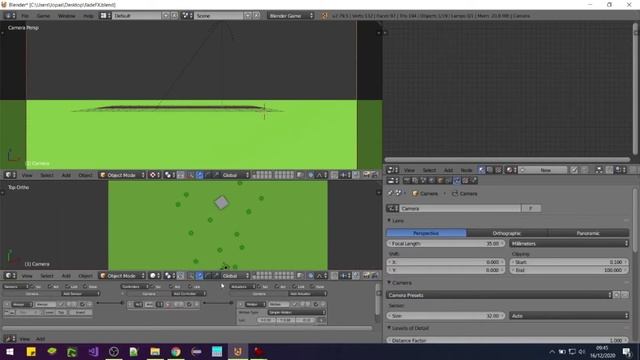The height and width of the screenshot is (360, 640).
Task: Open Add Sensor dropdown
Action: click(x=80, y=293)
